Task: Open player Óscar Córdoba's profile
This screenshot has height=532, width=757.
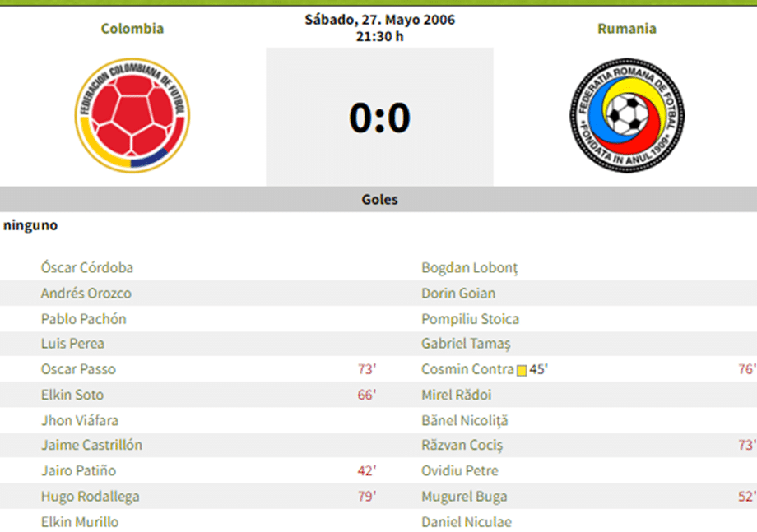Action: pos(87,267)
